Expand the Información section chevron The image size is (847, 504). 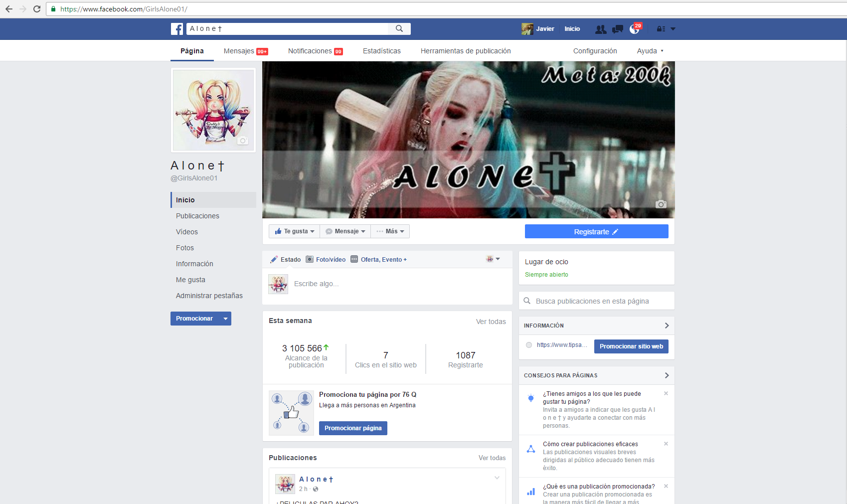click(x=667, y=326)
